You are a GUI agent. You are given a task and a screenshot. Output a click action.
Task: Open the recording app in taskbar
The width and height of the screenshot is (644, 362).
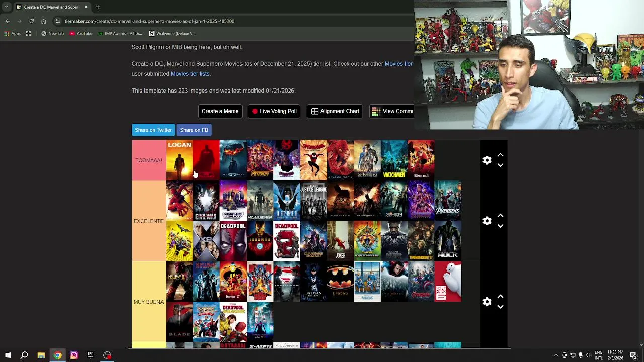(x=107, y=355)
